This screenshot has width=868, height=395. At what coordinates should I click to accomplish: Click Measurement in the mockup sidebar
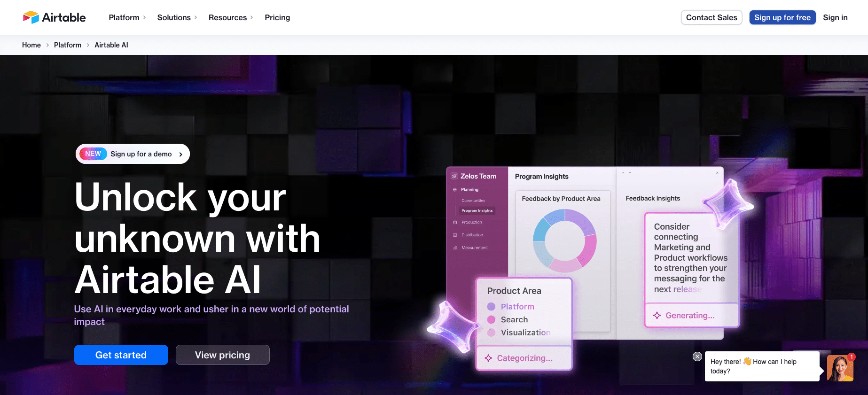point(474,248)
